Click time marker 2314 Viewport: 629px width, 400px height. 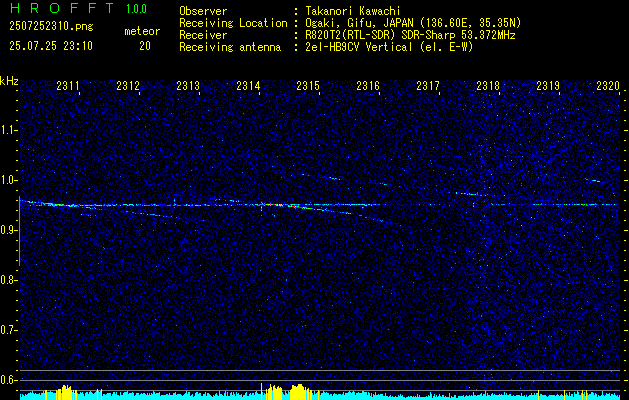(248, 85)
